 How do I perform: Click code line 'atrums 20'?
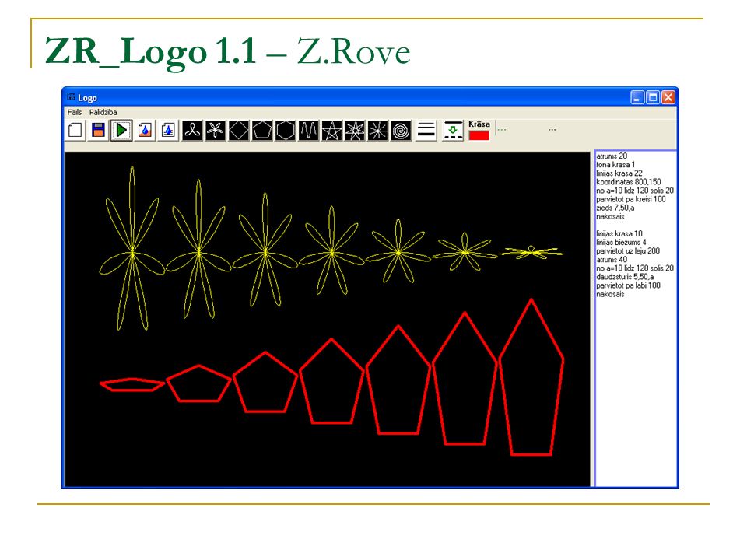pos(612,156)
